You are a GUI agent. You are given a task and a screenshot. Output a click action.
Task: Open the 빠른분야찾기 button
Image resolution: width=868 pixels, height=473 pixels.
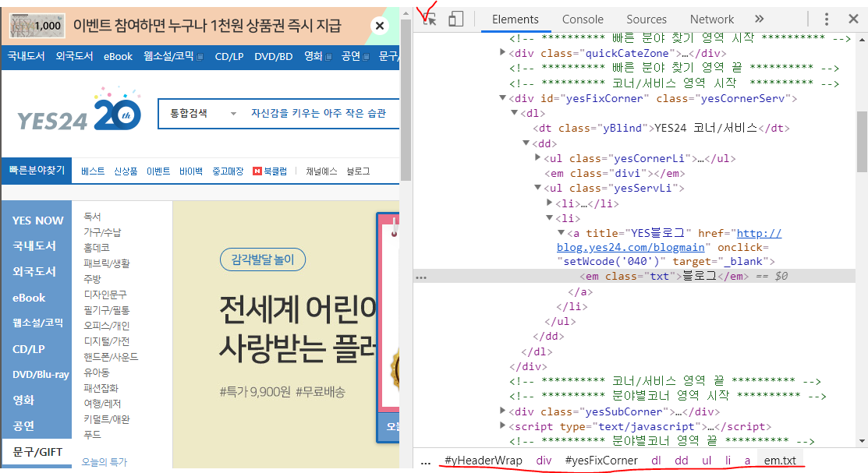pos(37,171)
